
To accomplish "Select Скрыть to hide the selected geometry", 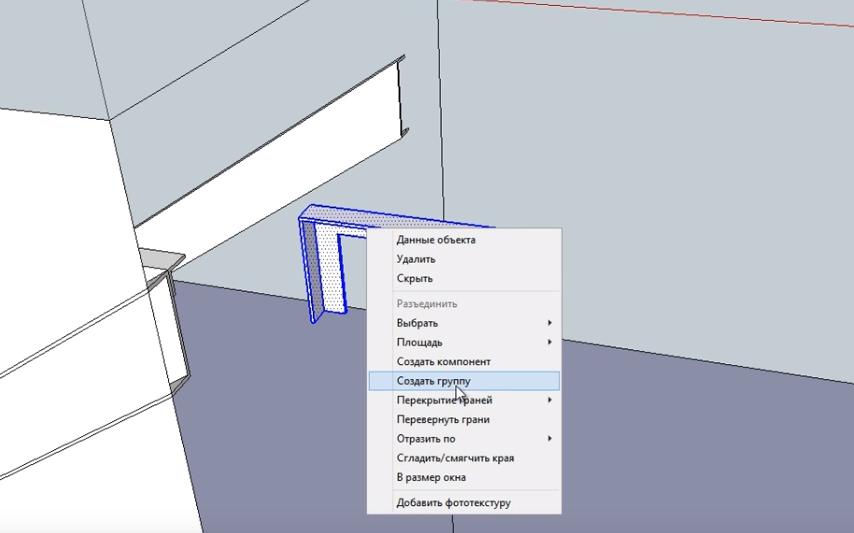I will pyautogui.click(x=414, y=279).
